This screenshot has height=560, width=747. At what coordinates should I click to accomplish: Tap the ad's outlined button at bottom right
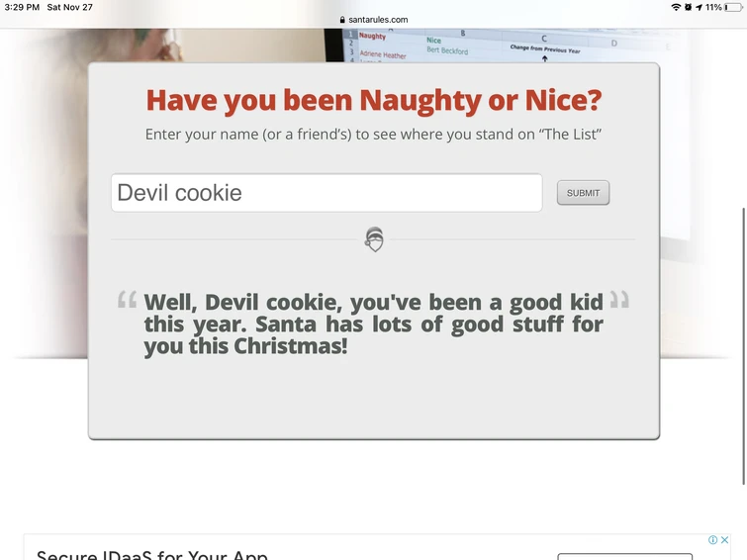(624, 557)
